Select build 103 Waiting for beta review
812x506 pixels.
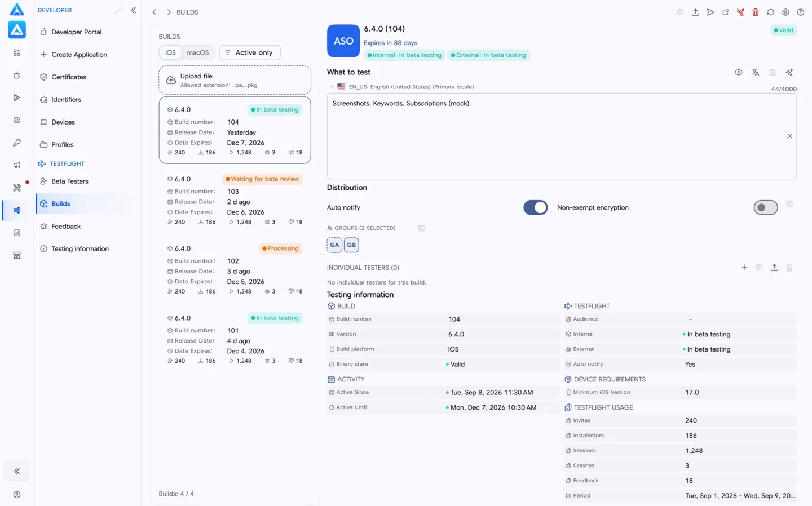tap(235, 200)
